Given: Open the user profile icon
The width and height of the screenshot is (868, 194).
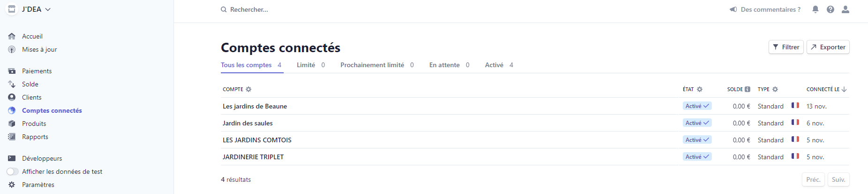Looking at the screenshot, I should tap(845, 9).
